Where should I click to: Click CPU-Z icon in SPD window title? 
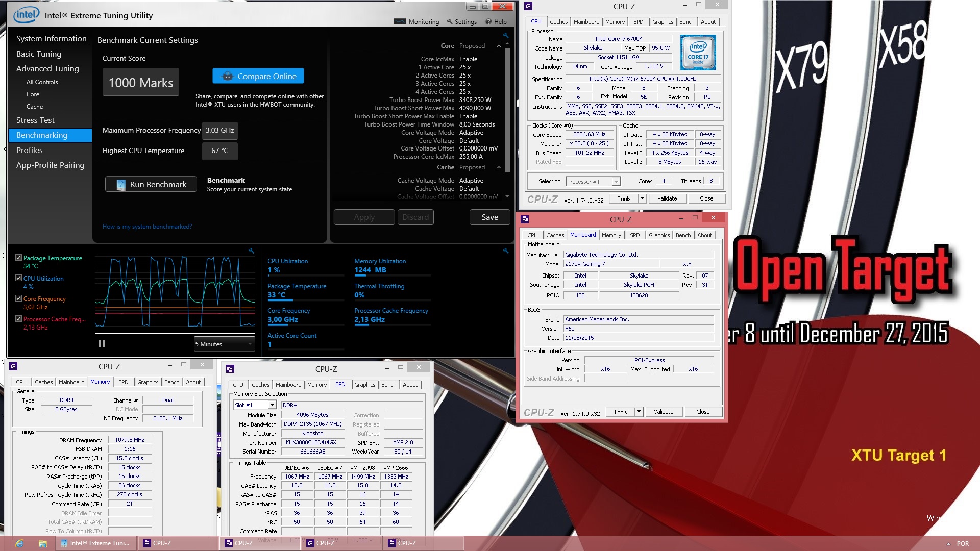(230, 368)
